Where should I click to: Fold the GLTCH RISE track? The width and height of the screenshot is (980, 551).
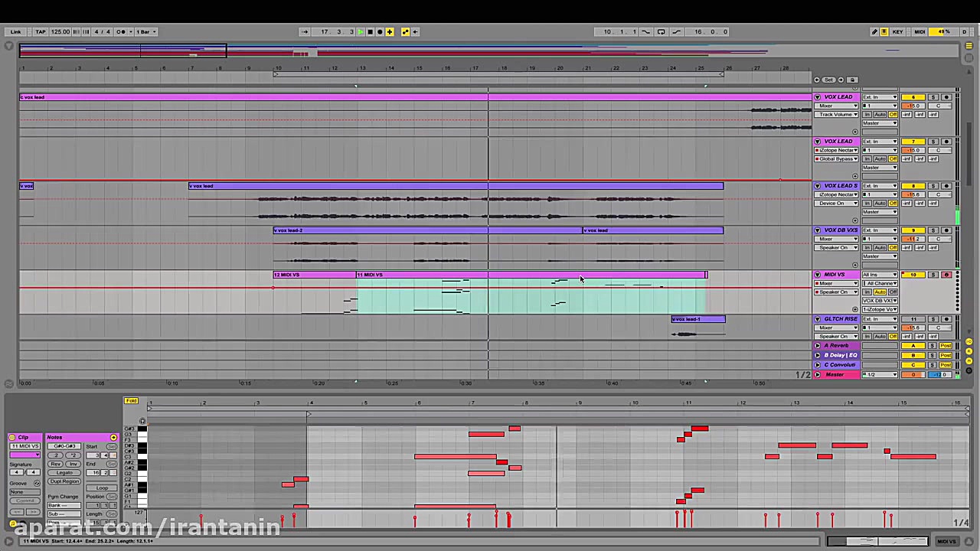818,319
